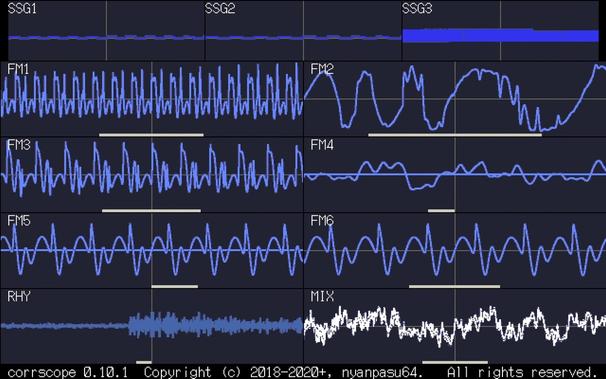Select the FM4 channel label
The width and height of the screenshot is (606, 379).
tap(322, 145)
